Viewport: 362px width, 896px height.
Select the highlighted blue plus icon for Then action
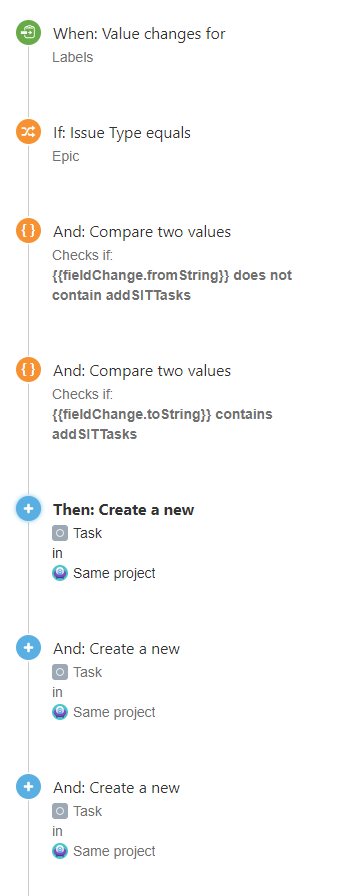click(x=28, y=509)
